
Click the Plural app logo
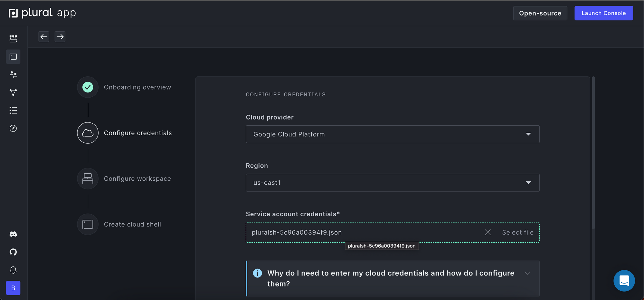(x=42, y=13)
